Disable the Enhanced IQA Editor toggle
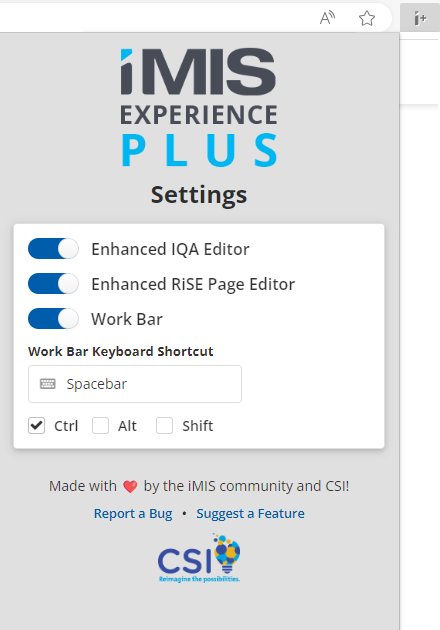This screenshot has height=630, width=440. 53,249
